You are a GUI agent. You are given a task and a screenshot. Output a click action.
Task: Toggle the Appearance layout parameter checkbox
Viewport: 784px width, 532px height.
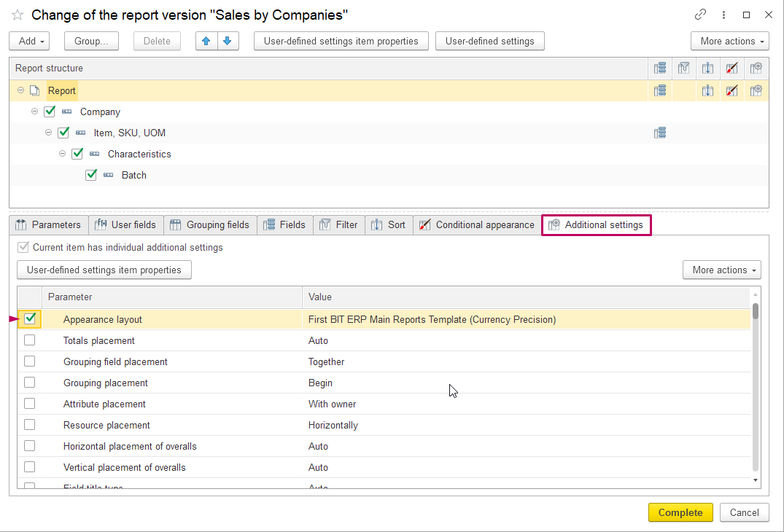[30, 318]
